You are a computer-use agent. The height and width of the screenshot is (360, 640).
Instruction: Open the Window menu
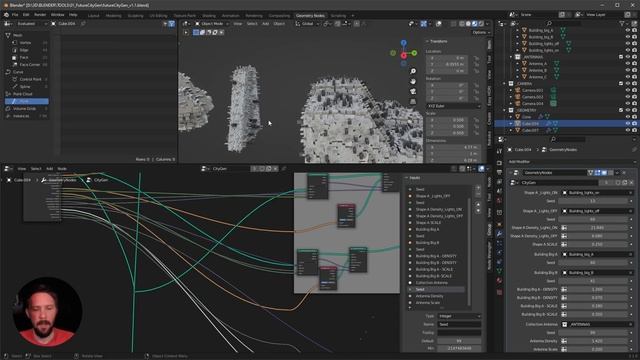(x=58, y=15)
